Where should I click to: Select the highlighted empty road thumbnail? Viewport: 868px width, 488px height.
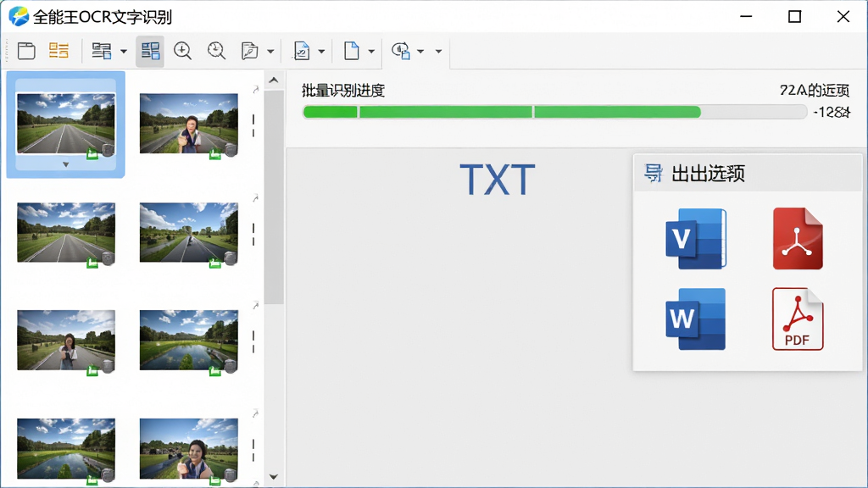point(66,124)
